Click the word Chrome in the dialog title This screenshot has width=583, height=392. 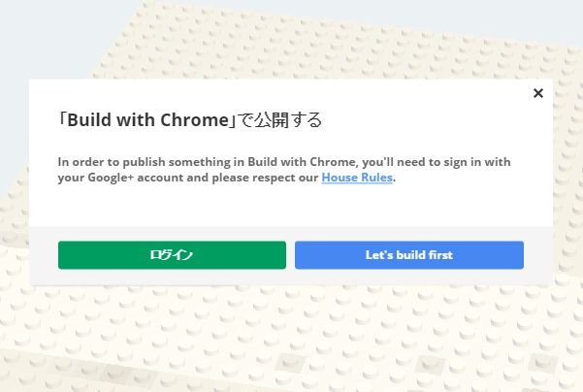194,119
